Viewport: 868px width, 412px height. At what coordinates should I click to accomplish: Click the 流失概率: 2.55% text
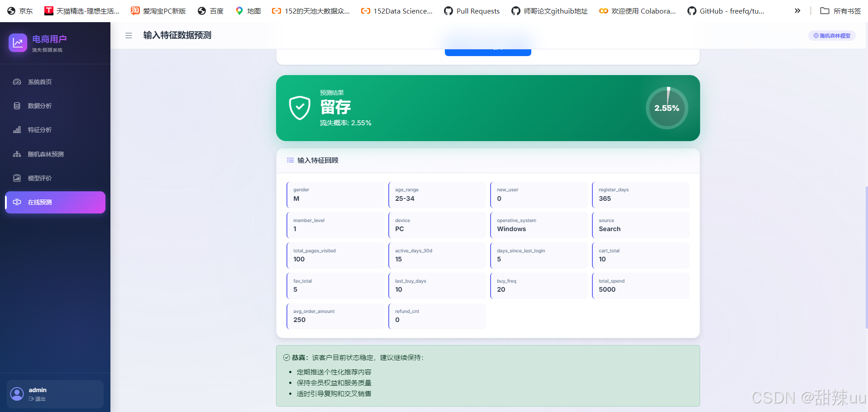(x=345, y=123)
